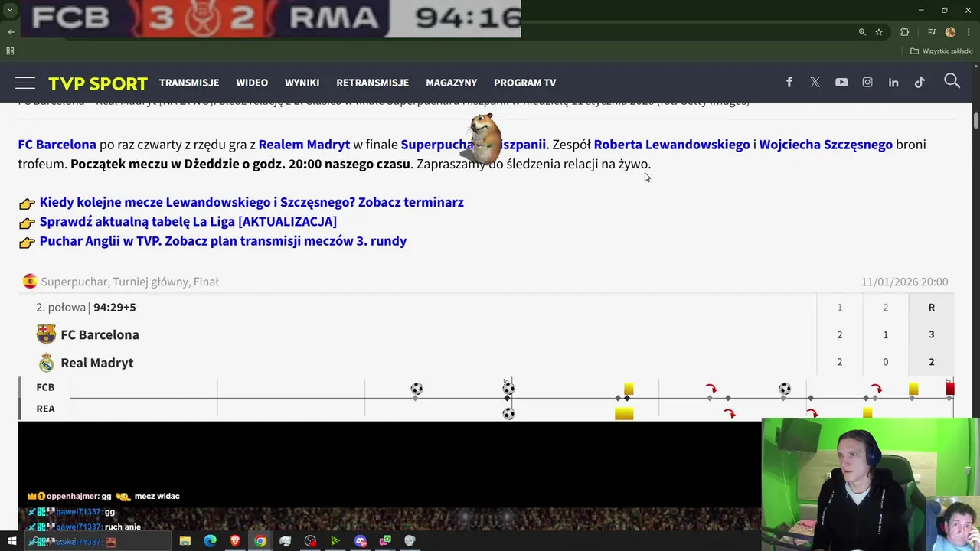Viewport: 980px width, 551px height.
Task: Open the Instagram social icon
Action: pyautogui.click(x=867, y=83)
